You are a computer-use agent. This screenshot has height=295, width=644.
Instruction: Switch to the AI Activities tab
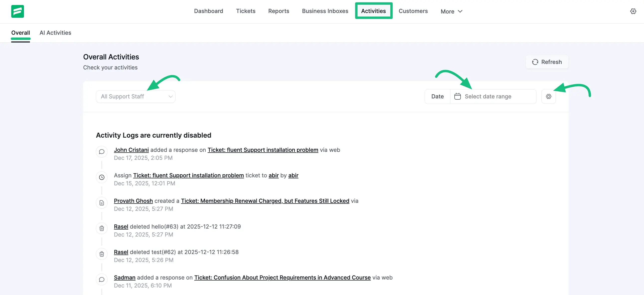(55, 32)
